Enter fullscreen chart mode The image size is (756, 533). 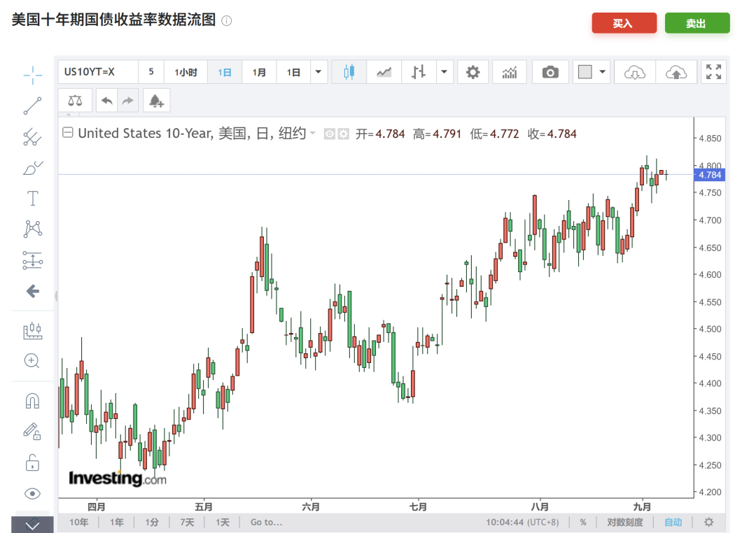[713, 72]
